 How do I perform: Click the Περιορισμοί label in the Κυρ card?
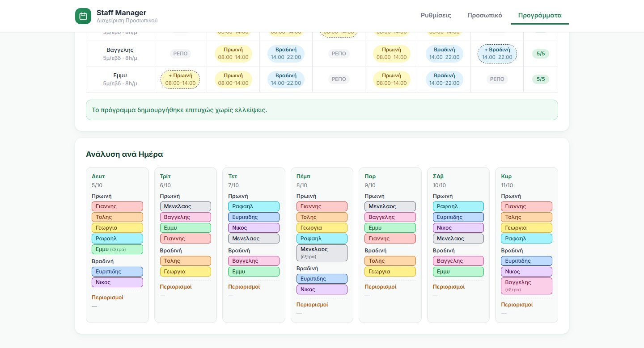[517, 305]
